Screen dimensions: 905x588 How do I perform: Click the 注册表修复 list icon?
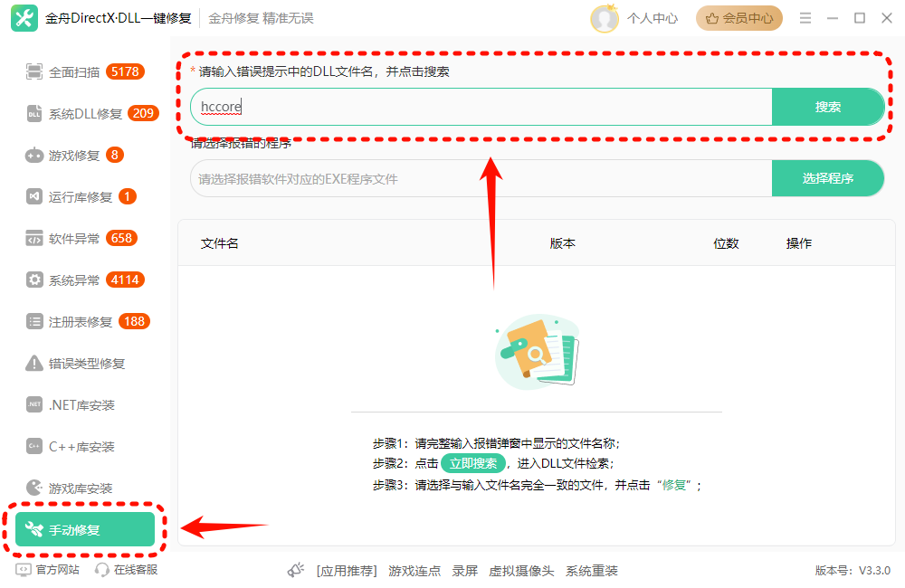click(x=34, y=321)
